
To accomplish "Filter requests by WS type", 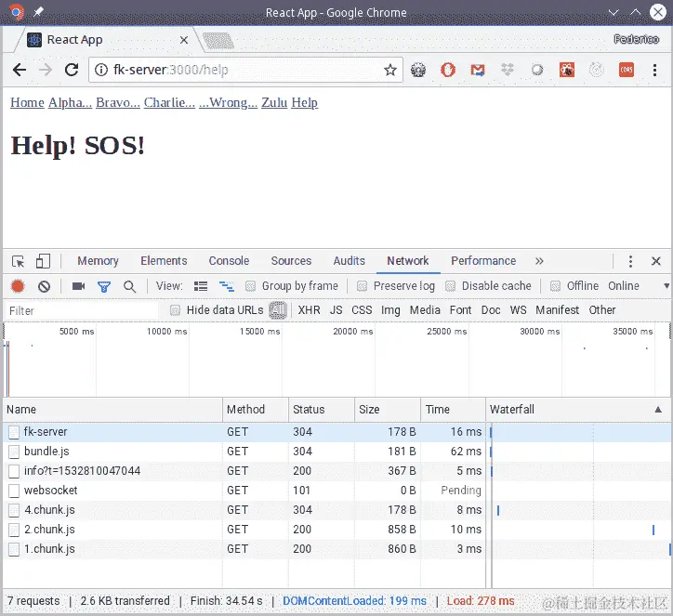I will click(x=518, y=310).
